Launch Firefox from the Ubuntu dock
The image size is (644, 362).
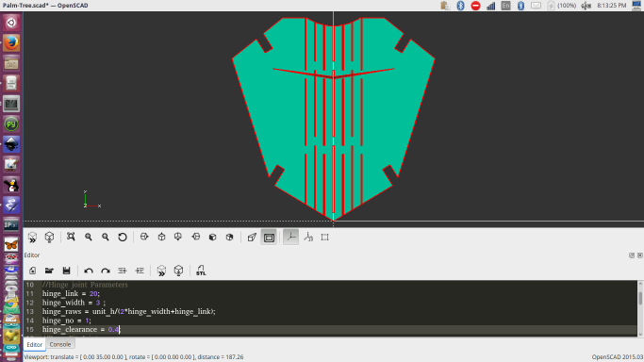click(x=11, y=42)
